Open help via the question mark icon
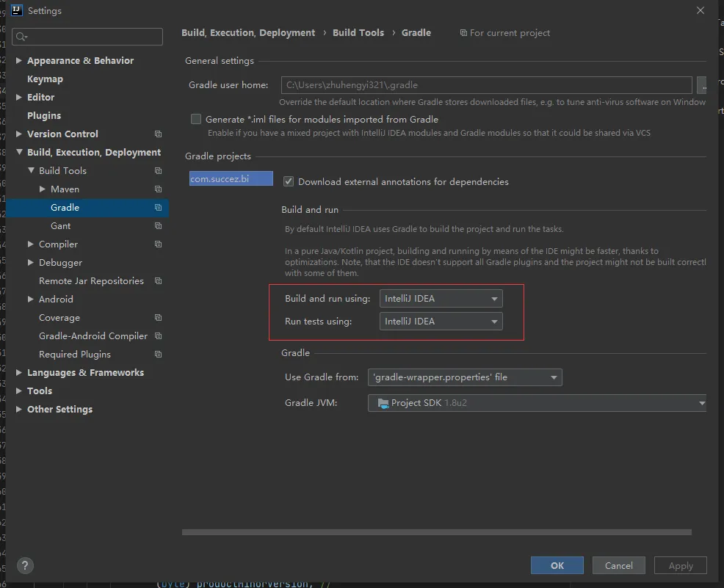This screenshot has height=588, width=724. click(x=25, y=565)
